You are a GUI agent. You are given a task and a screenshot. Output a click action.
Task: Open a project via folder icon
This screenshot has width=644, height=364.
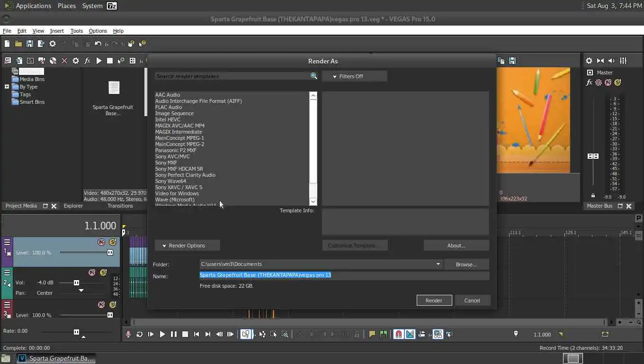pyautogui.click(x=18, y=44)
